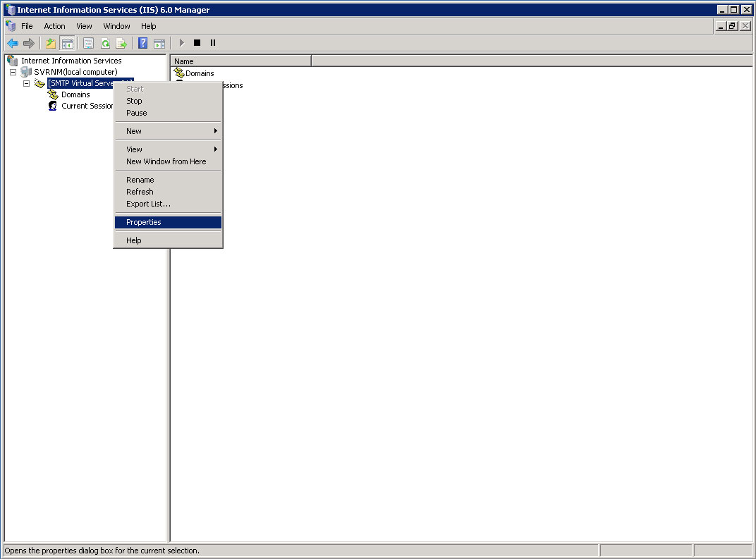Toggle Show/Hide Action Pane toolbar icon
Viewport: 756px width, 559px height.
[159, 44]
